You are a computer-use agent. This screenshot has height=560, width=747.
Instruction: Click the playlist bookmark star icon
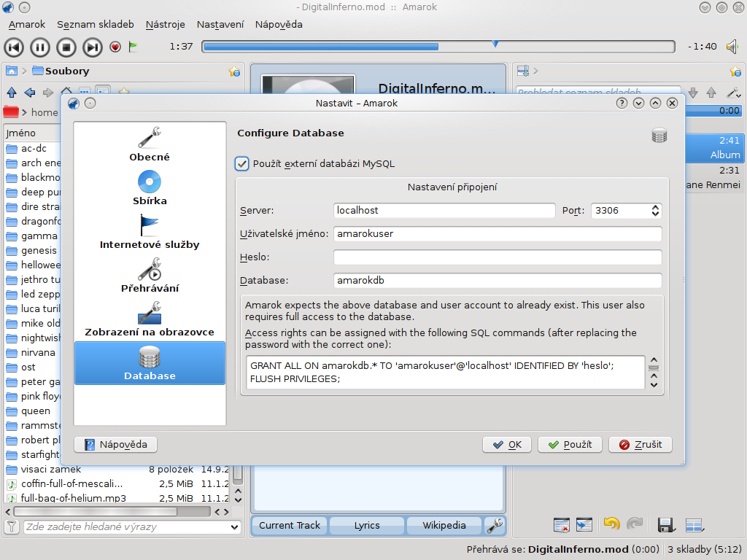[x=735, y=71]
